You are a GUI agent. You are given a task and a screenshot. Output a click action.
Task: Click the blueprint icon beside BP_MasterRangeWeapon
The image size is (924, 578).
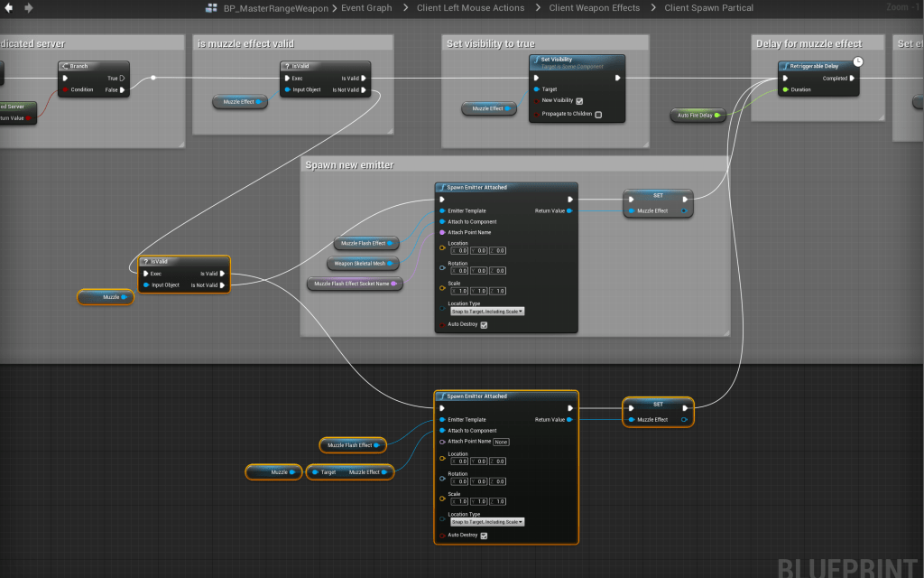click(211, 8)
